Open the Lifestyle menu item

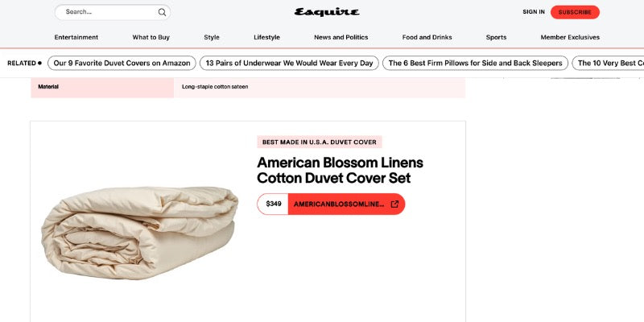tap(266, 37)
